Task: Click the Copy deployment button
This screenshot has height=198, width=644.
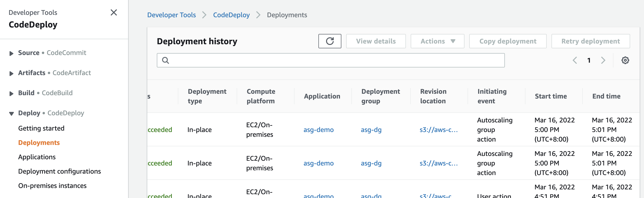Action: click(508, 41)
